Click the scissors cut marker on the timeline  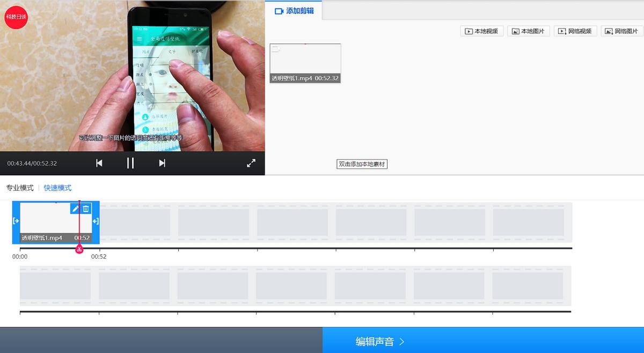[79, 249]
